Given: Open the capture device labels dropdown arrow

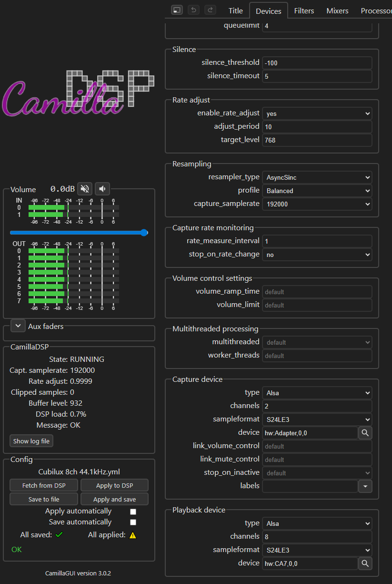Looking at the screenshot, I should pyautogui.click(x=365, y=486).
